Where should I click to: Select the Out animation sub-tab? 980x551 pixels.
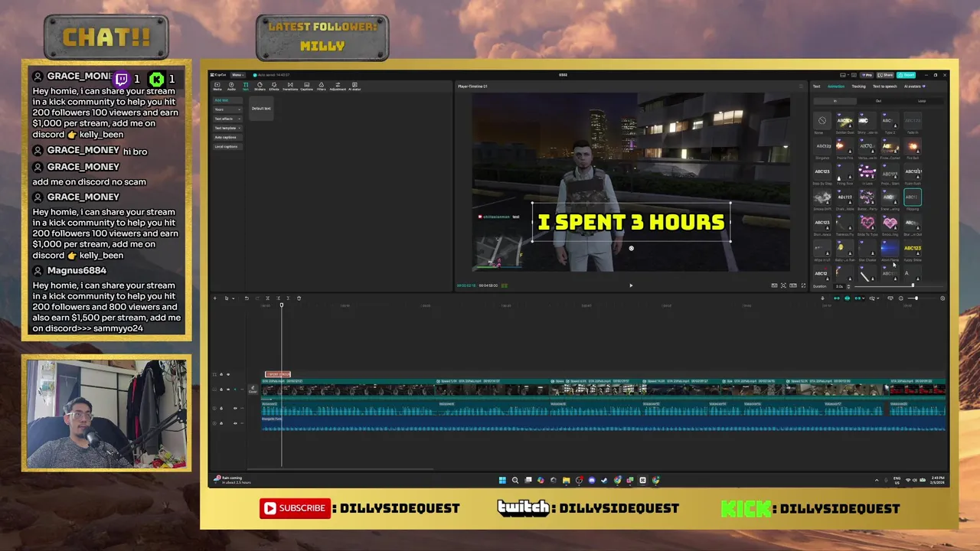point(878,101)
